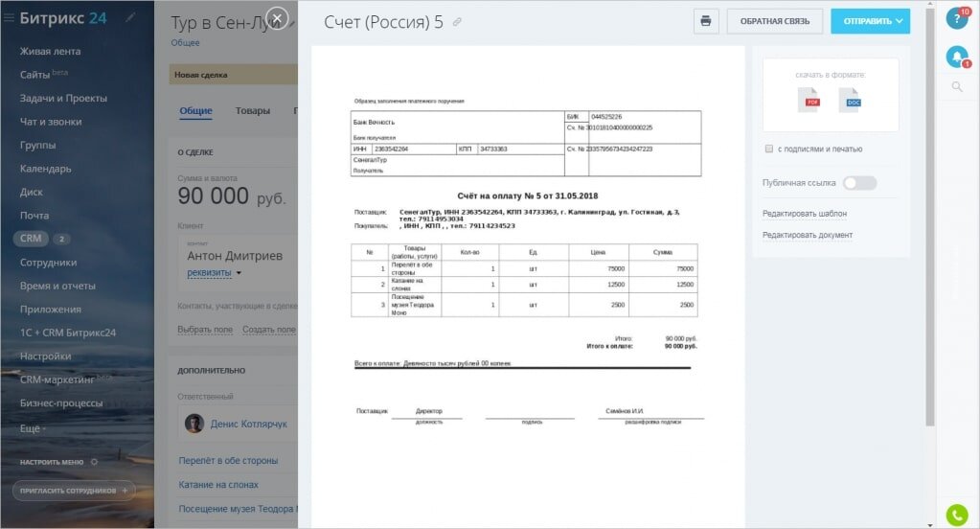Click the 90 000 руб. amount
The image size is (980, 529).
(231, 196)
